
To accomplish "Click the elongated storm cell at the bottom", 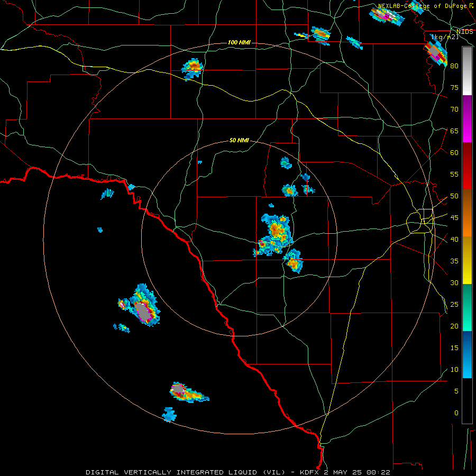I will point(189,392).
